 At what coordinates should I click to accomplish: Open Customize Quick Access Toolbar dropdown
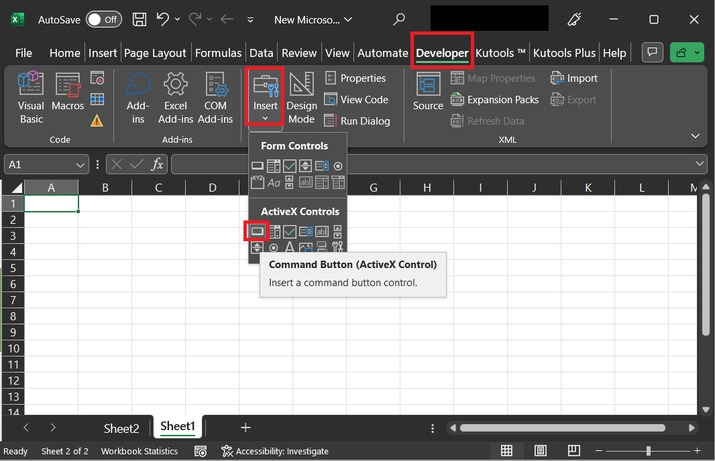coord(250,20)
